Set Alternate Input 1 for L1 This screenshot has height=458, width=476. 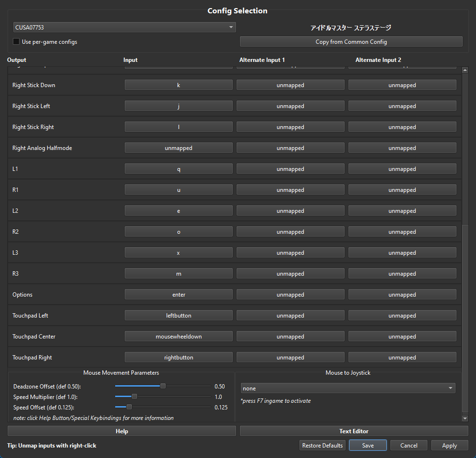pyautogui.click(x=290, y=169)
